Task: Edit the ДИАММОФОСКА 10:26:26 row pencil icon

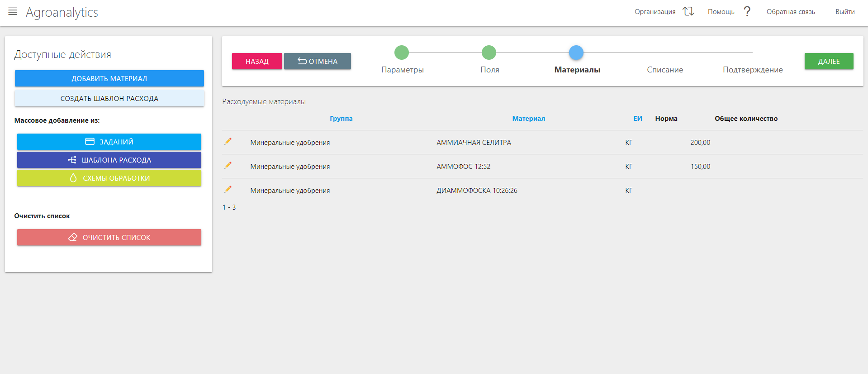Action: pyautogui.click(x=228, y=190)
